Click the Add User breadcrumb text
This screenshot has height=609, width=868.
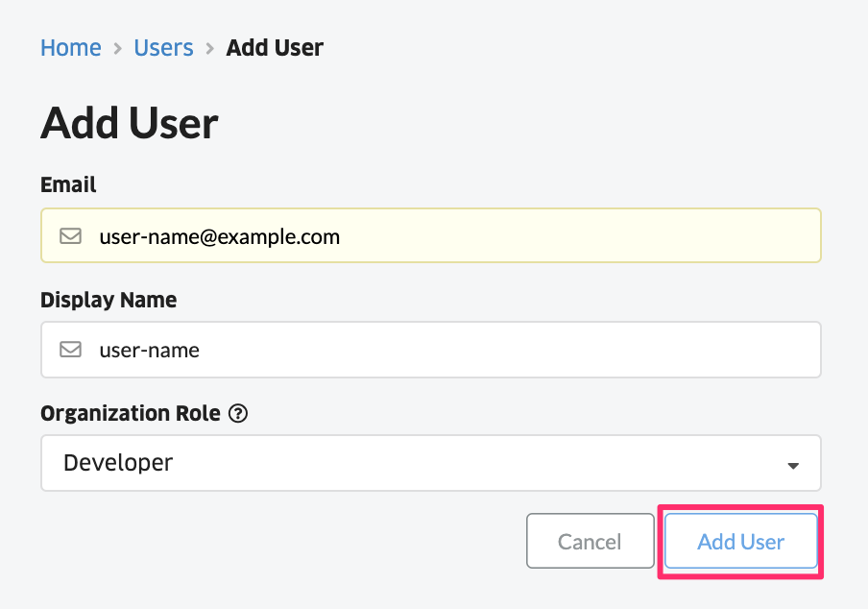click(275, 48)
